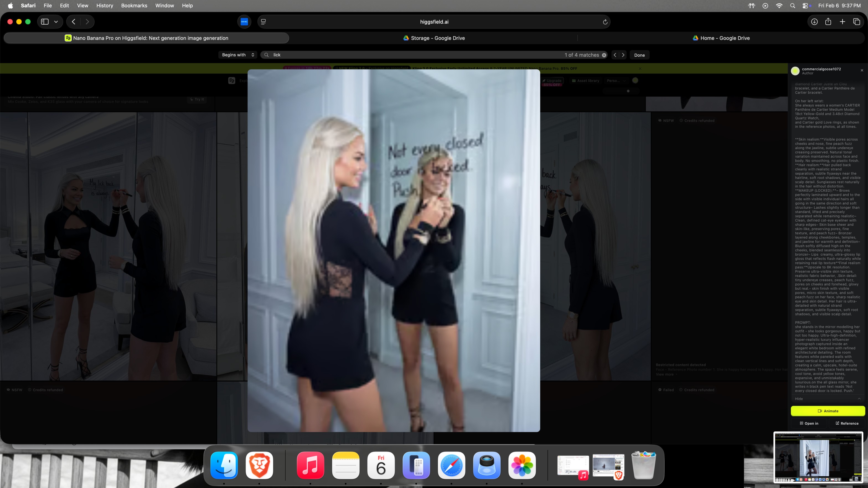Expand the sidebar options chevron
Image resolution: width=868 pixels, height=488 pixels.
(56, 22)
